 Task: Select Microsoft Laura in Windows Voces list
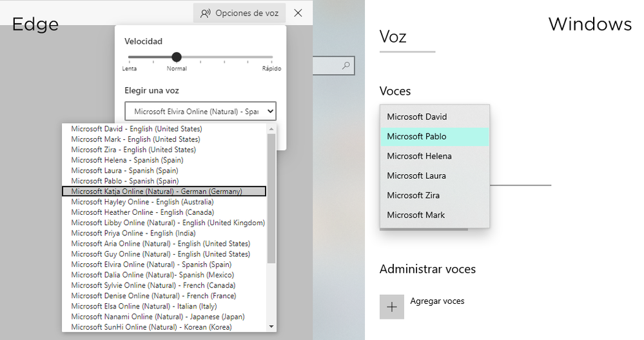pyautogui.click(x=434, y=176)
